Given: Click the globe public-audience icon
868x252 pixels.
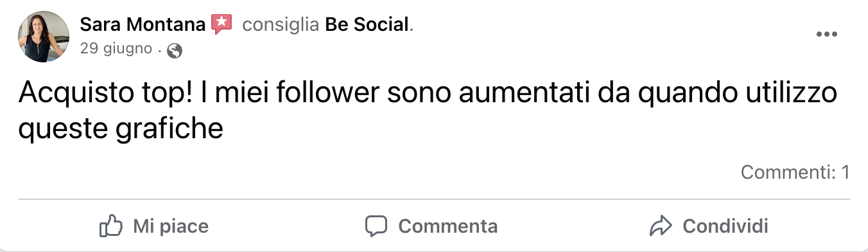Looking at the screenshot, I should [x=174, y=51].
